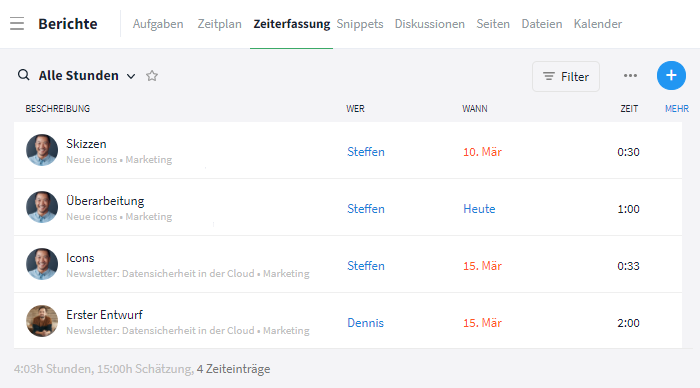Open the three-dots more options menu

[630, 75]
